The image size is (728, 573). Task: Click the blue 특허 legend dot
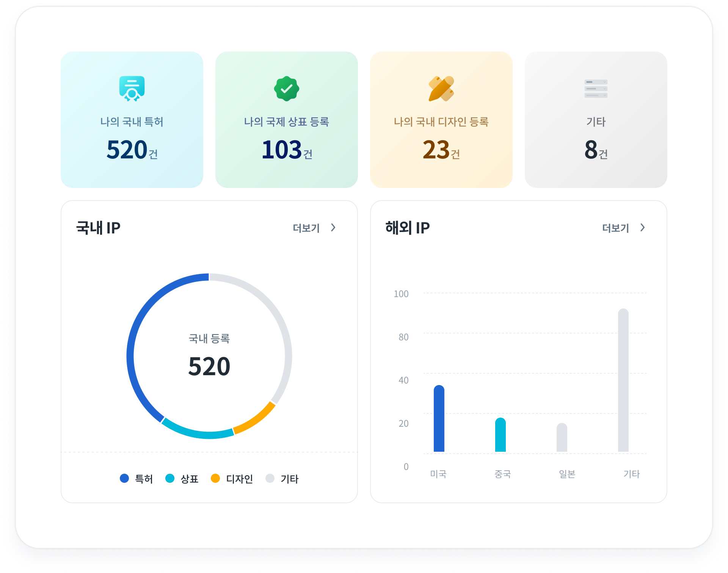124,478
